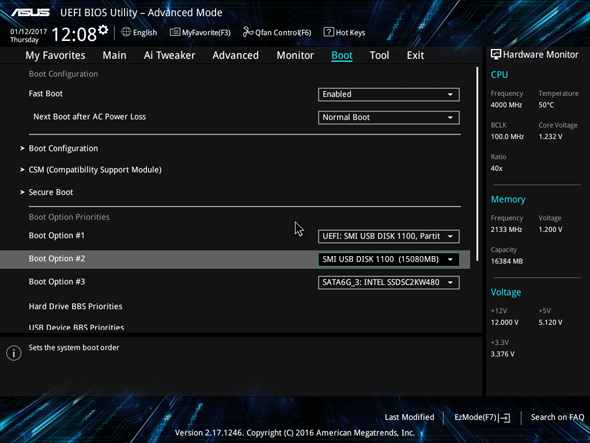
Task: Click the CPU section heading
Action: pos(499,75)
